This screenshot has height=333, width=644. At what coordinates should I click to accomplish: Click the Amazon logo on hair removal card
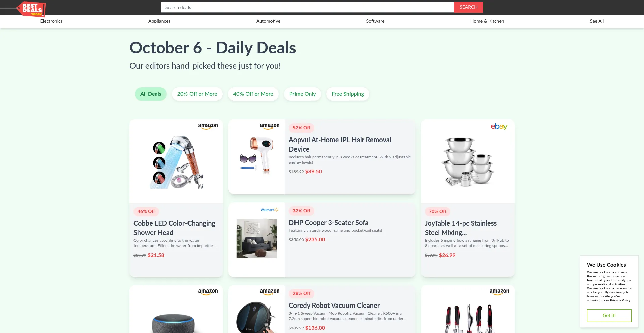(269, 126)
